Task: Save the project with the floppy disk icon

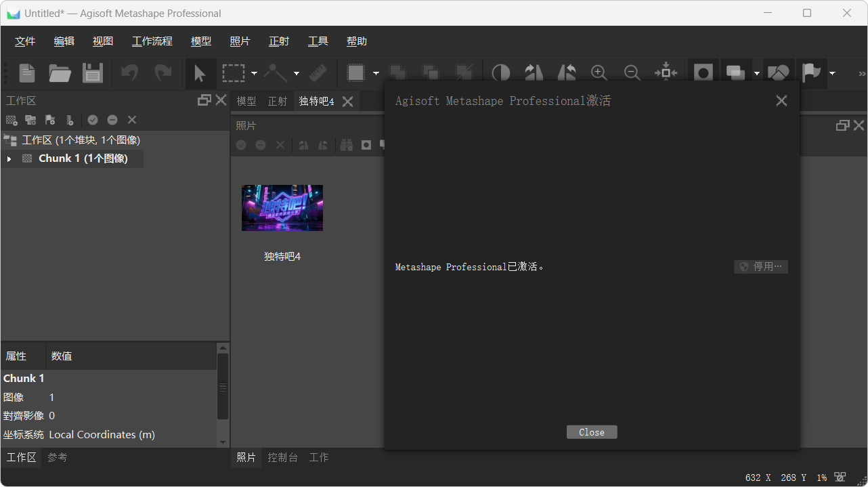Action: coord(93,73)
